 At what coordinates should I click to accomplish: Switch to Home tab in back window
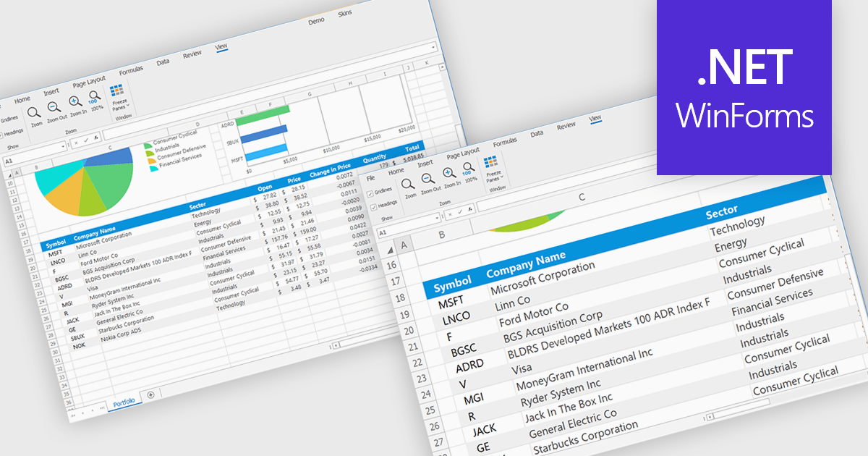(x=22, y=99)
